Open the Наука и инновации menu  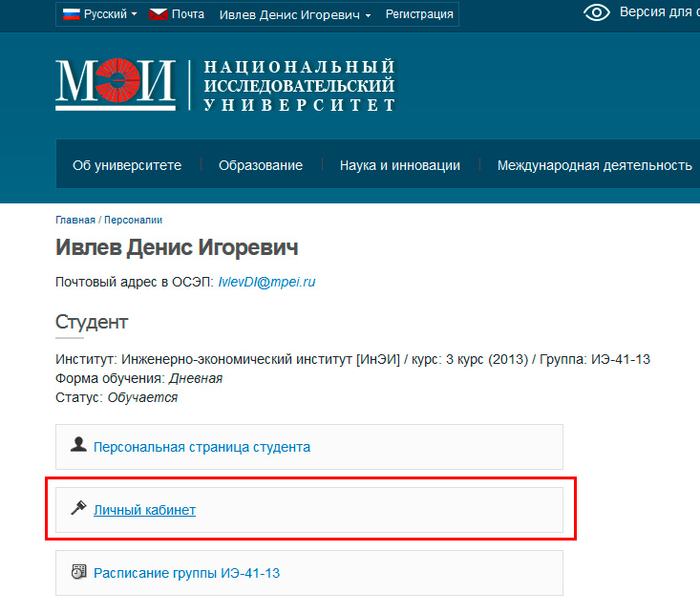[400, 165]
